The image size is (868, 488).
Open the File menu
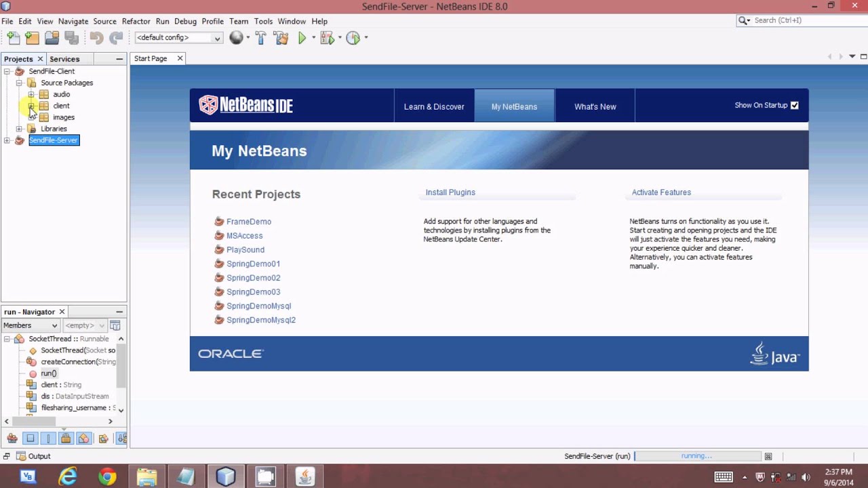click(7, 21)
